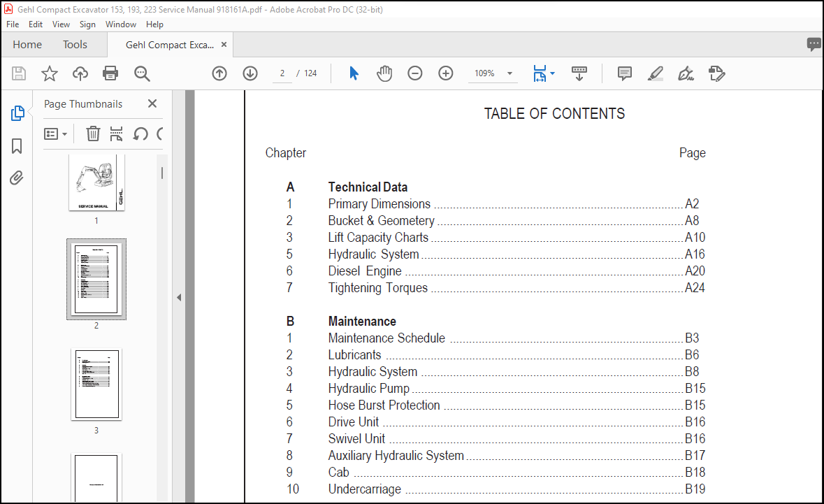Click the 109% zoom value field
This screenshot has height=504, width=824.
click(x=484, y=73)
